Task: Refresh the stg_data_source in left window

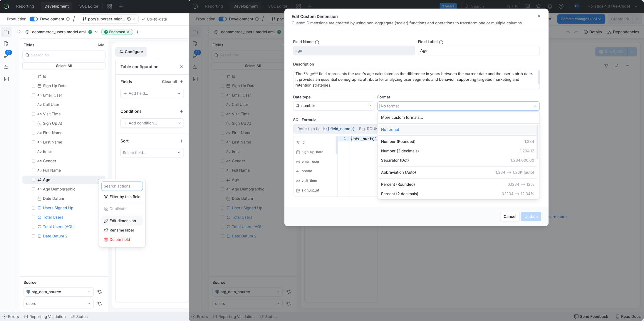Action: [100, 292]
